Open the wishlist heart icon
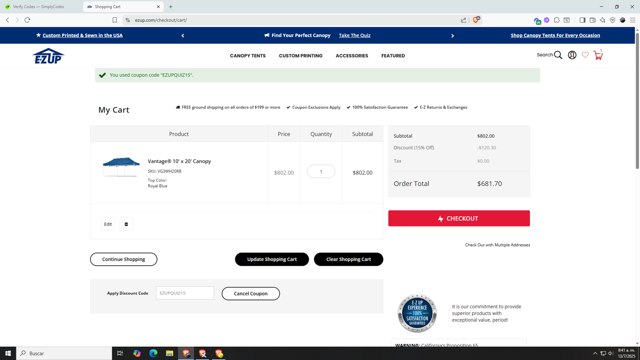Screen dimensions: 640x360 (x=585, y=55)
